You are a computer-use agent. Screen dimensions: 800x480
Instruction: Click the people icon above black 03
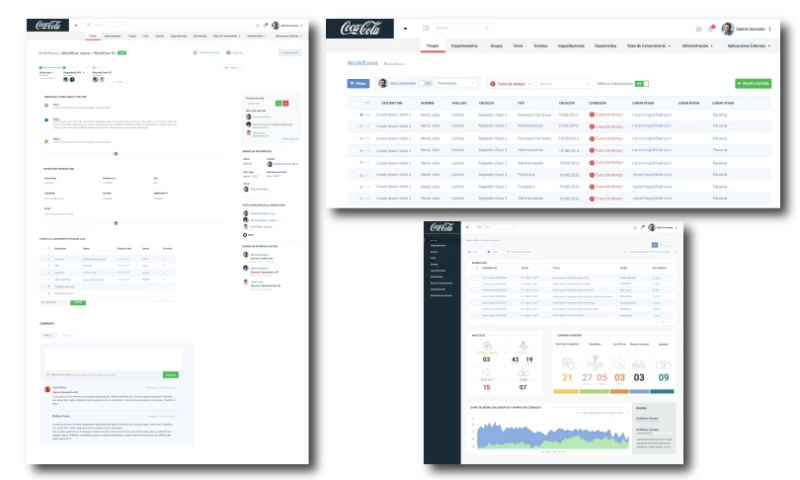coord(639,364)
